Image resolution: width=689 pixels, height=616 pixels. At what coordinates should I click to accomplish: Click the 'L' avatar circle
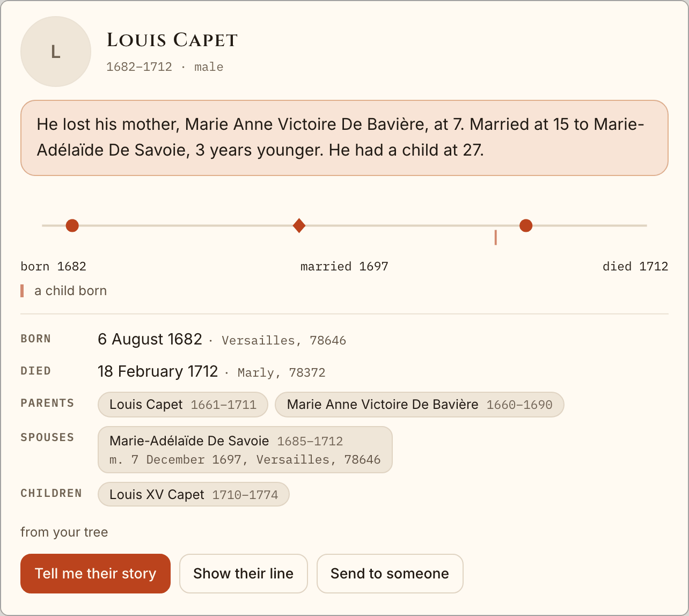pyautogui.click(x=56, y=52)
